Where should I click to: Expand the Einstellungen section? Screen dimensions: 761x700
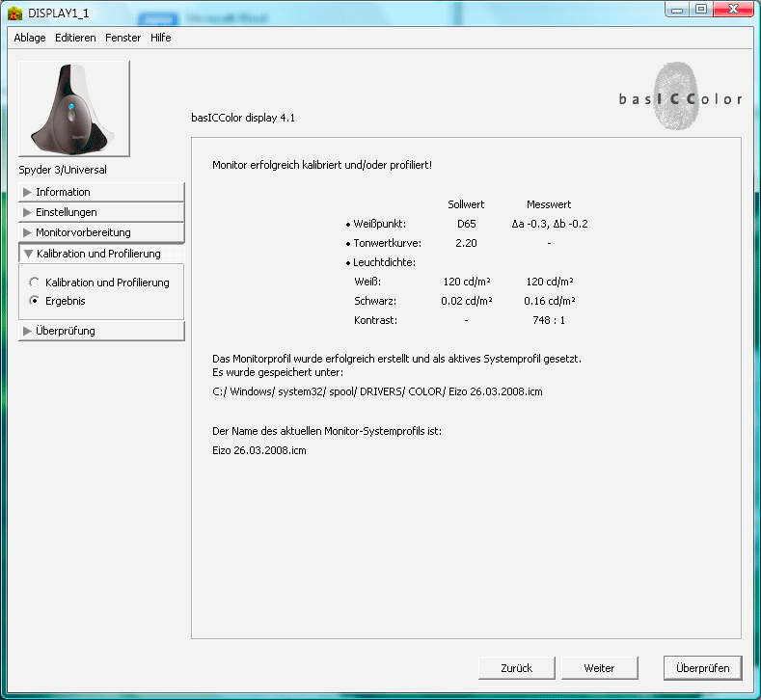[x=100, y=212]
